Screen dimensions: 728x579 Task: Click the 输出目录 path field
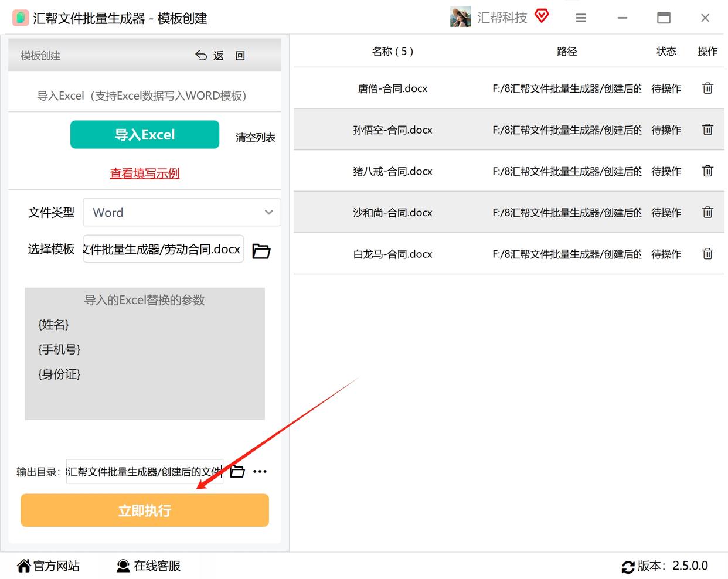pyautogui.click(x=145, y=471)
